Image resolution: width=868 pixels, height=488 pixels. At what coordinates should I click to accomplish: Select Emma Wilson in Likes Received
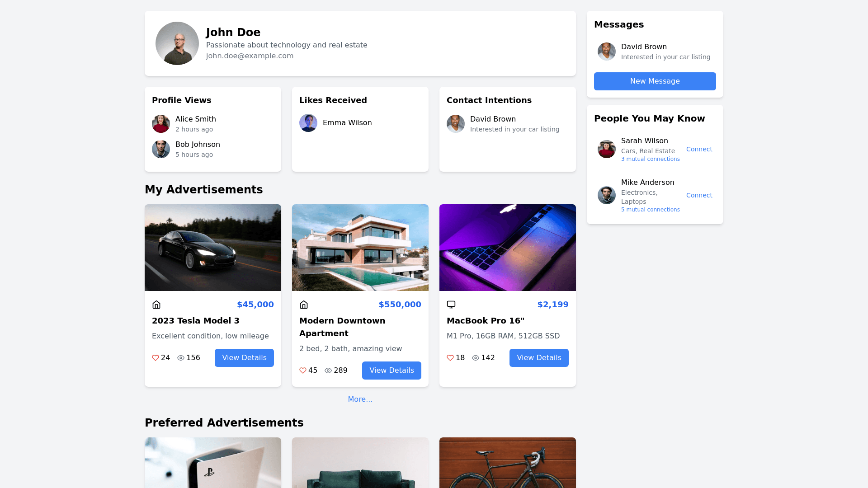click(347, 123)
